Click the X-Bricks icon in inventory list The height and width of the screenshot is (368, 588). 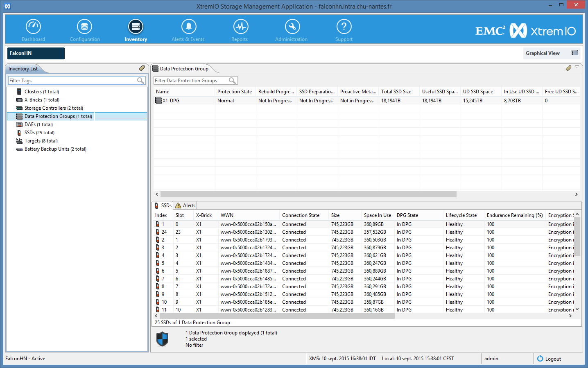[x=19, y=100]
